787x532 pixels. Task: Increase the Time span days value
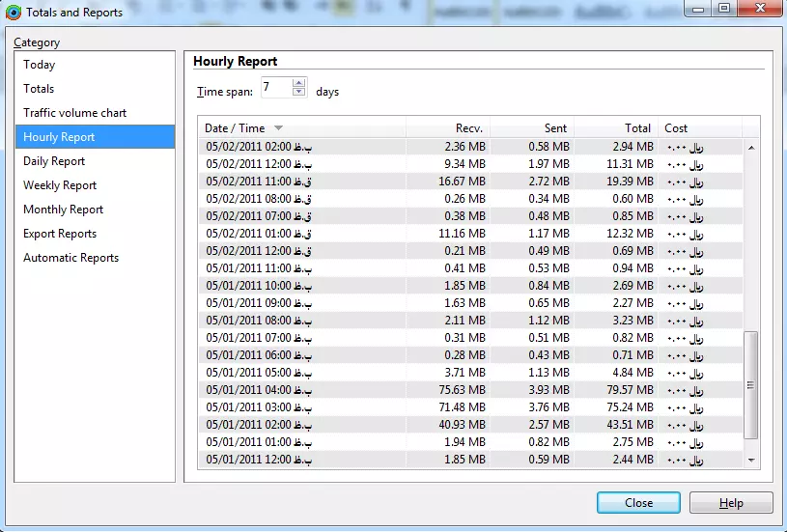coord(298,85)
